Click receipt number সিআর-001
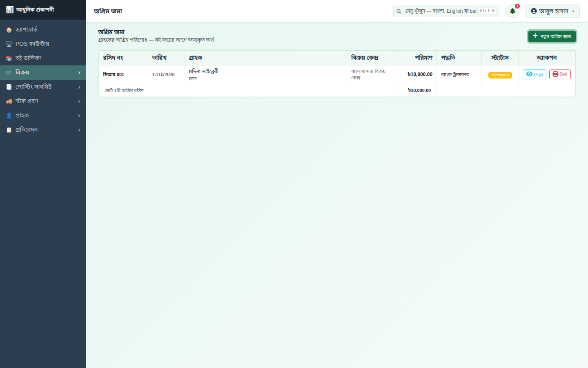588x368 pixels. click(x=114, y=74)
